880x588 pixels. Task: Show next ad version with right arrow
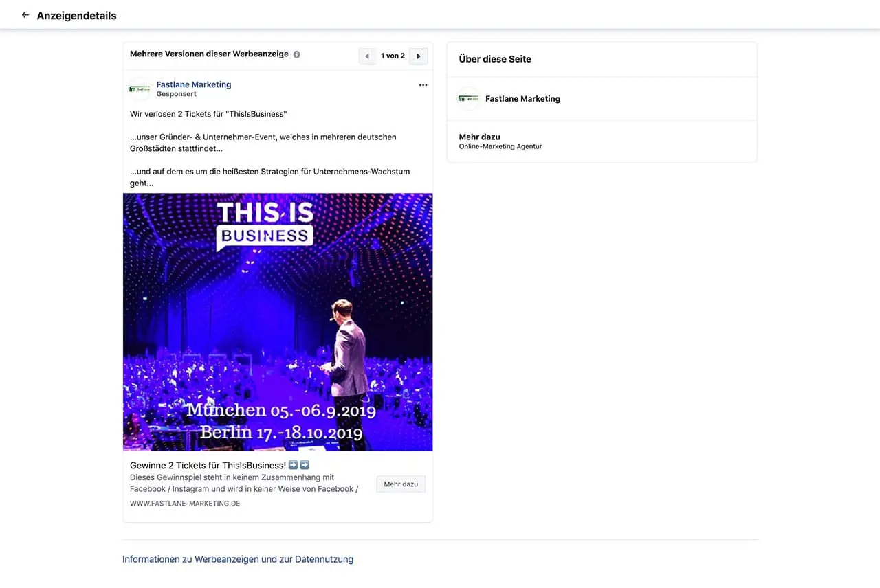[x=419, y=56]
